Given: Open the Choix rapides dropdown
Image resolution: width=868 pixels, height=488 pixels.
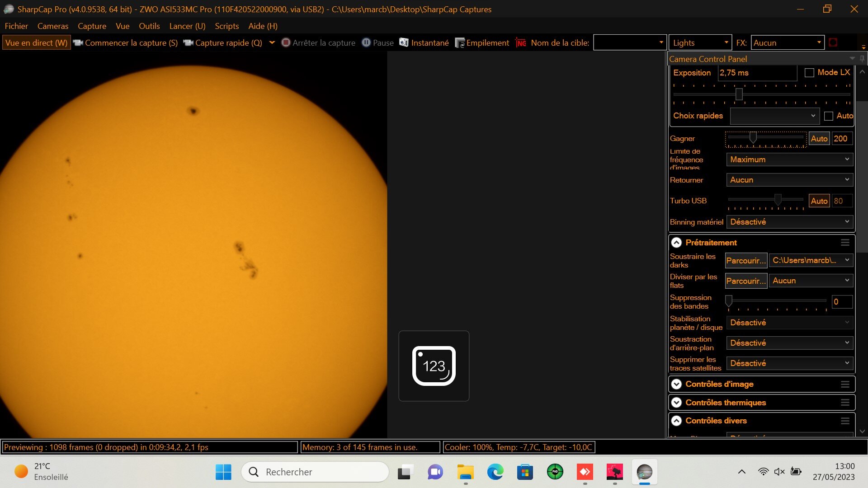Looking at the screenshot, I should tap(774, 116).
